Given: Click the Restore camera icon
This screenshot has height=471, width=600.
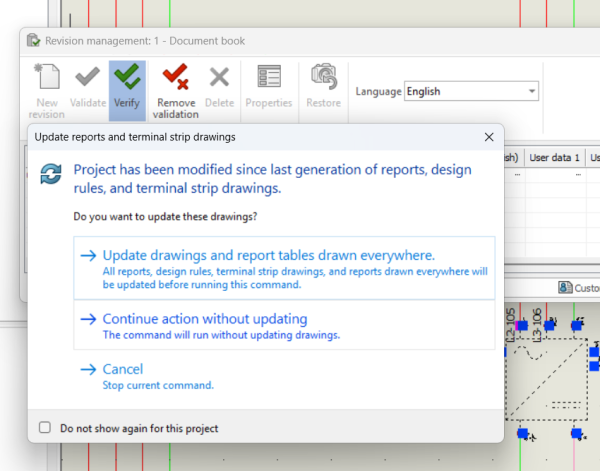Looking at the screenshot, I should coord(324,77).
